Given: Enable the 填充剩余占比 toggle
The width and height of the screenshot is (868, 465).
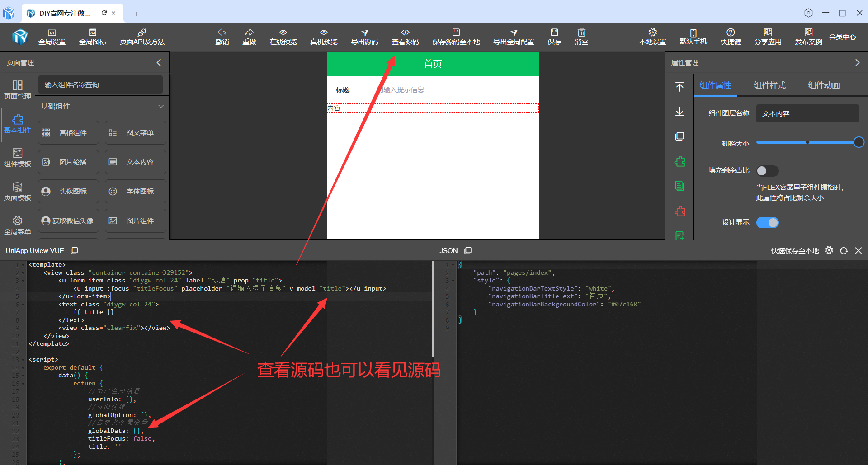Looking at the screenshot, I should coord(767,171).
